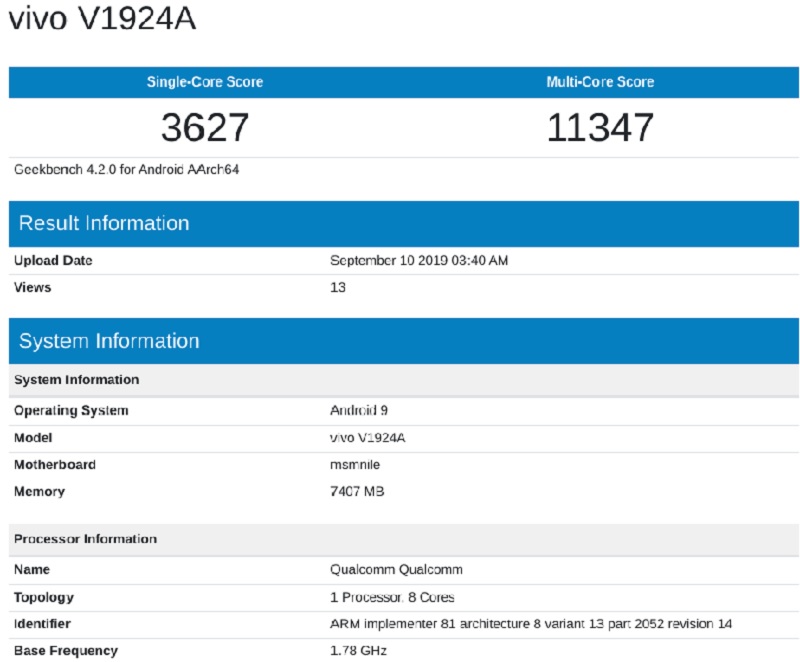The height and width of the screenshot is (662, 800).
Task: Select the Operating System label
Action: pos(71,411)
